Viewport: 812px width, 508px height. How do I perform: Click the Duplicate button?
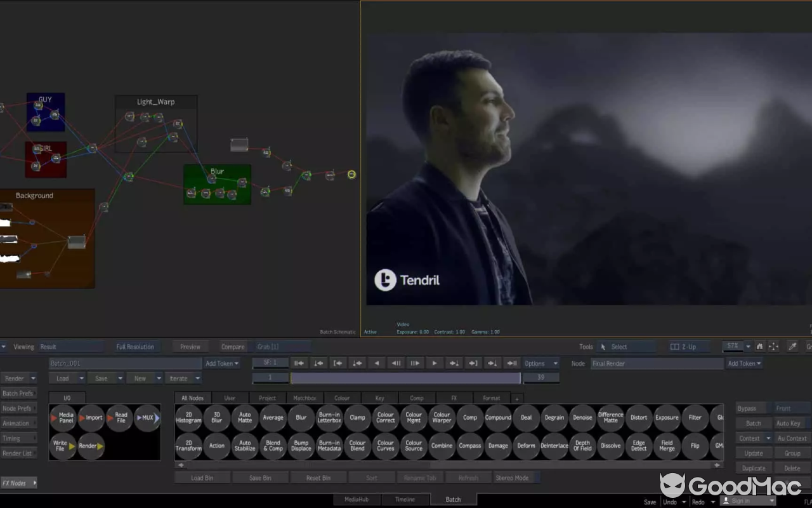753,467
